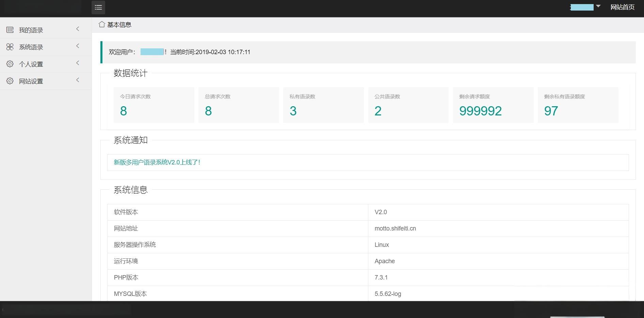Viewport: 644px width, 318px height.
Task: Click the 软件版本 row label
Action: (x=126, y=212)
